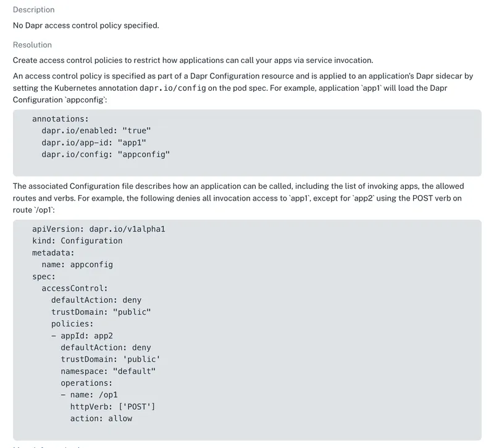Viewport: 494px width, 448px height.
Task: Click the httpVerb ['POST'] code line
Action: coord(113,406)
